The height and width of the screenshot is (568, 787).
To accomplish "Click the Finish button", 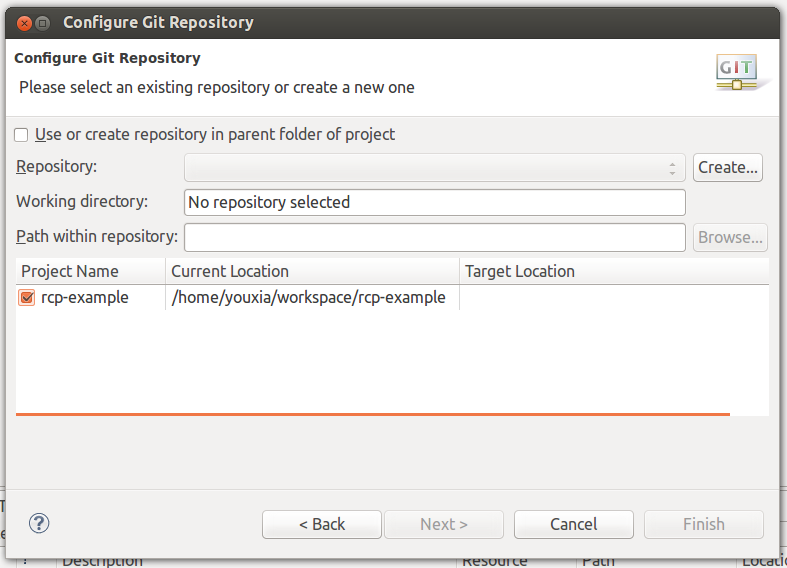I will [x=704, y=524].
